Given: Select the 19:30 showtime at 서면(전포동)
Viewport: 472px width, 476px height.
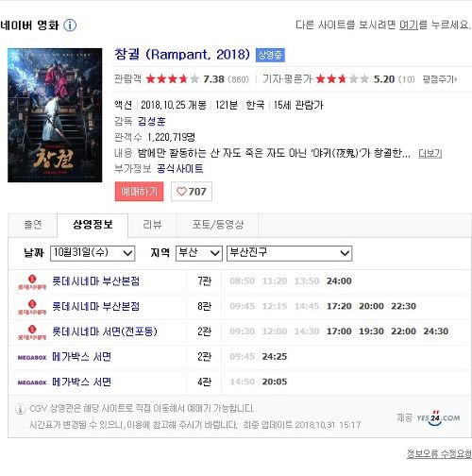Looking at the screenshot, I should 371,331.
